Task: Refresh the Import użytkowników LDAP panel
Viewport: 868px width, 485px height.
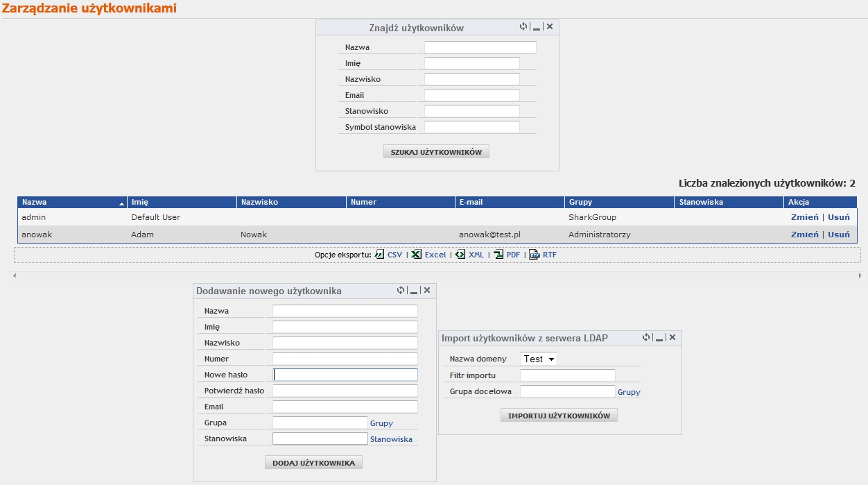Action: click(646, 337)
